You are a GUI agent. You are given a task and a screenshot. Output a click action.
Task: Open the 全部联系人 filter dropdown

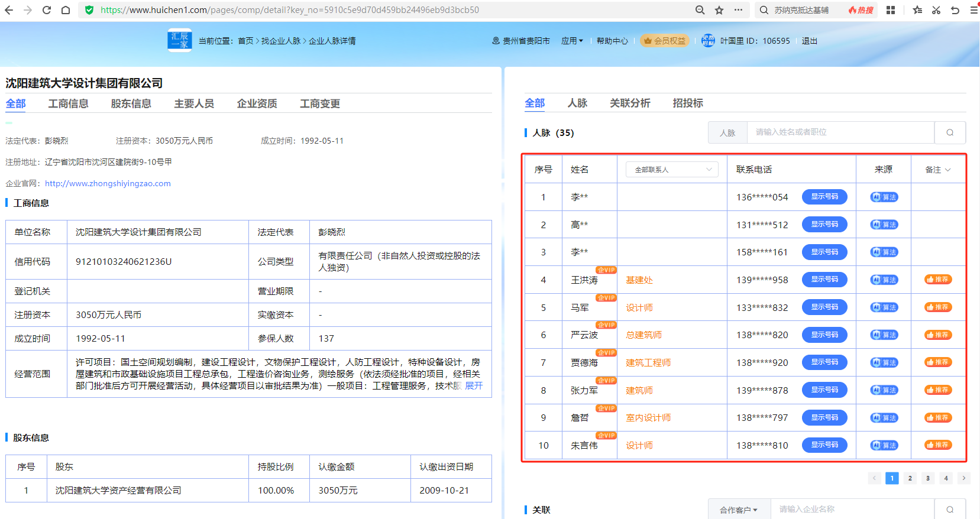672,170
